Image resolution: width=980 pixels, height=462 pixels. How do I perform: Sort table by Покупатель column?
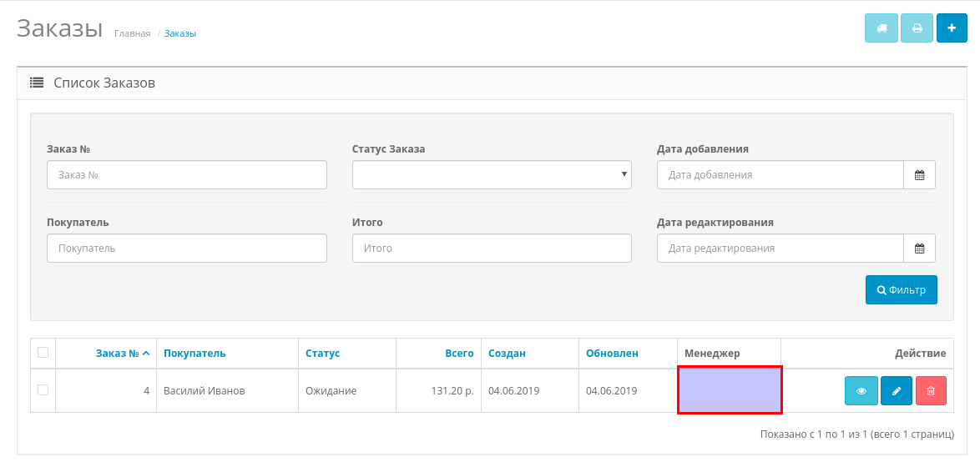[194, 354]
